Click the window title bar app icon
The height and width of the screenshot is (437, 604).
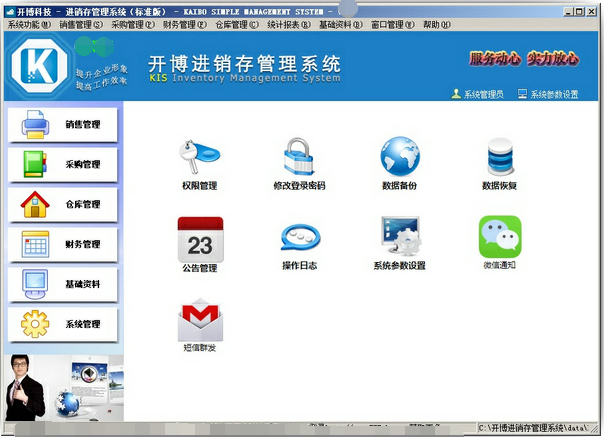point(10,12)
